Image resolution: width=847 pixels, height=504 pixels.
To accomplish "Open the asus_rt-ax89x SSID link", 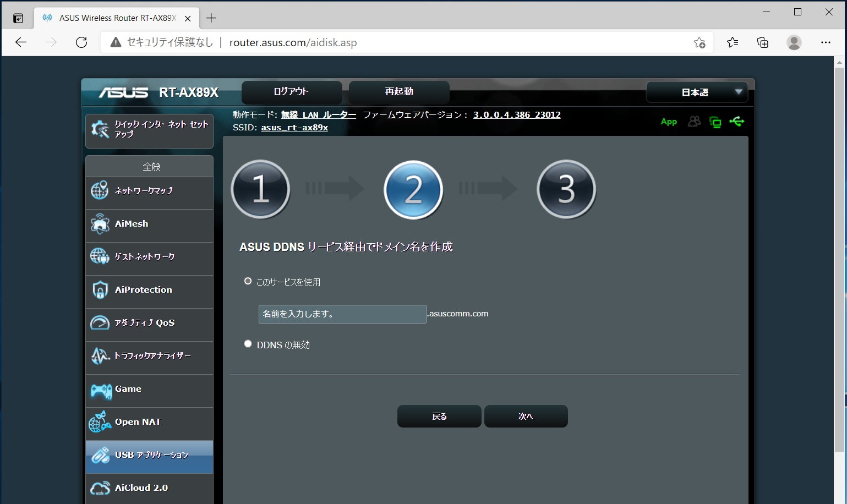I will click(294, 128).
